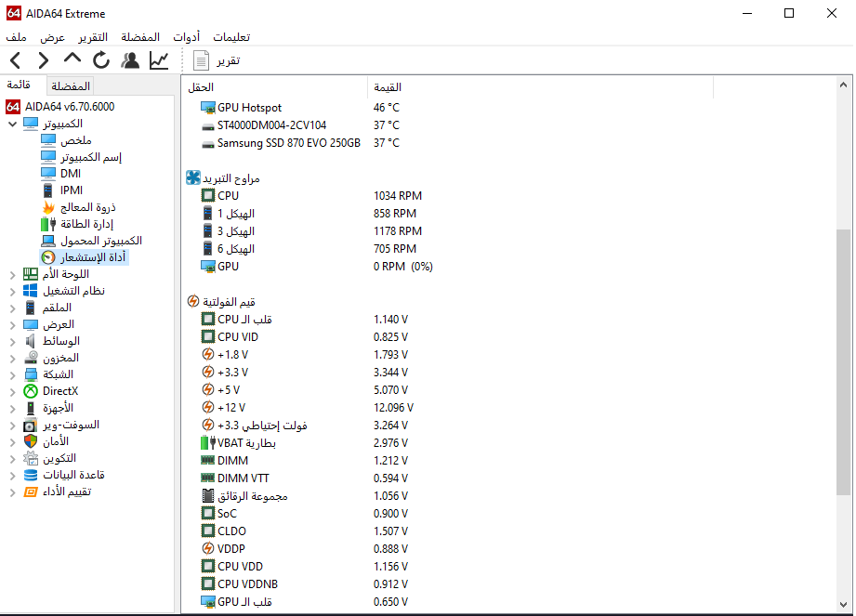Click the تقييم الأداء benchmark icon
856x616 pixels.
click(31, 492)
